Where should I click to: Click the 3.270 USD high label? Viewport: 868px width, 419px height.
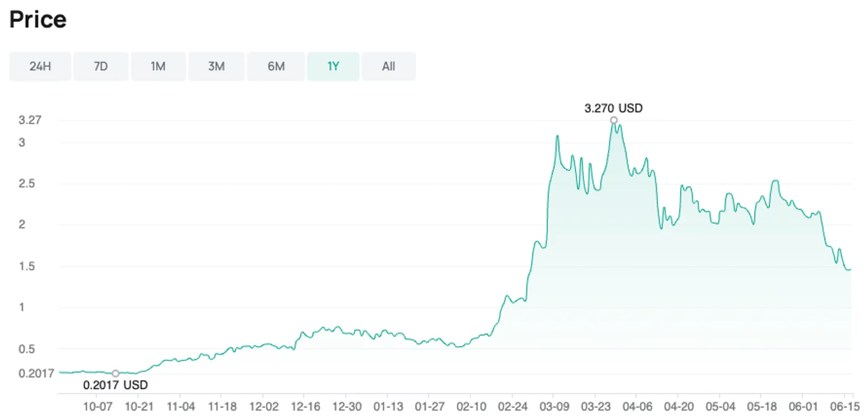tap(614, 108)
